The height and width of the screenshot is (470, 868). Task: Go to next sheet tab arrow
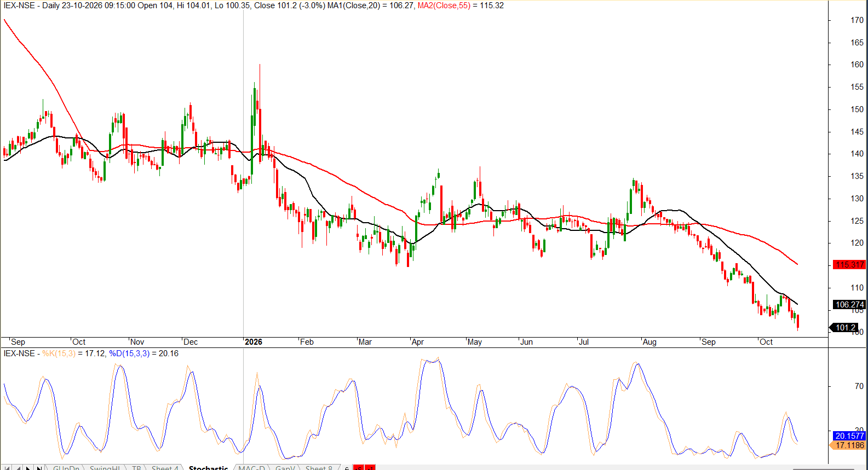[28, 467]
